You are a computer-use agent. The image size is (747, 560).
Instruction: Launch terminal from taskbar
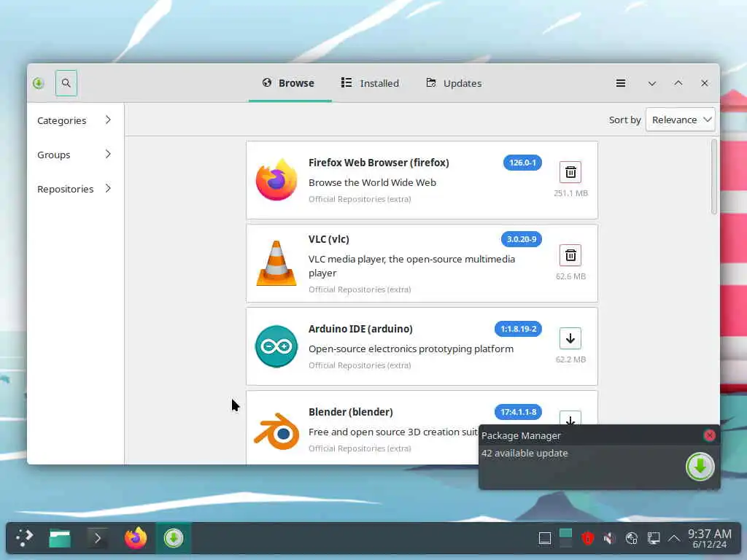pyautogui.click(x=97, y=539)
